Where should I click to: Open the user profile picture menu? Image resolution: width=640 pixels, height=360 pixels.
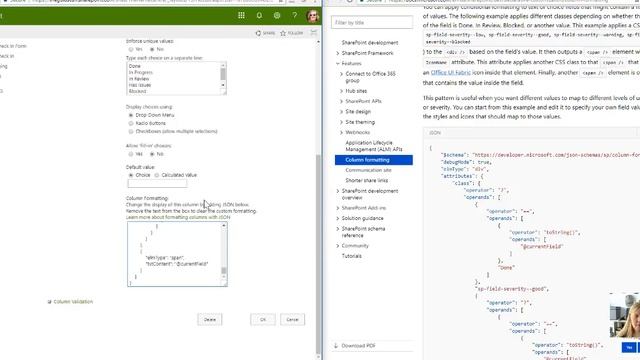[313, 16]
